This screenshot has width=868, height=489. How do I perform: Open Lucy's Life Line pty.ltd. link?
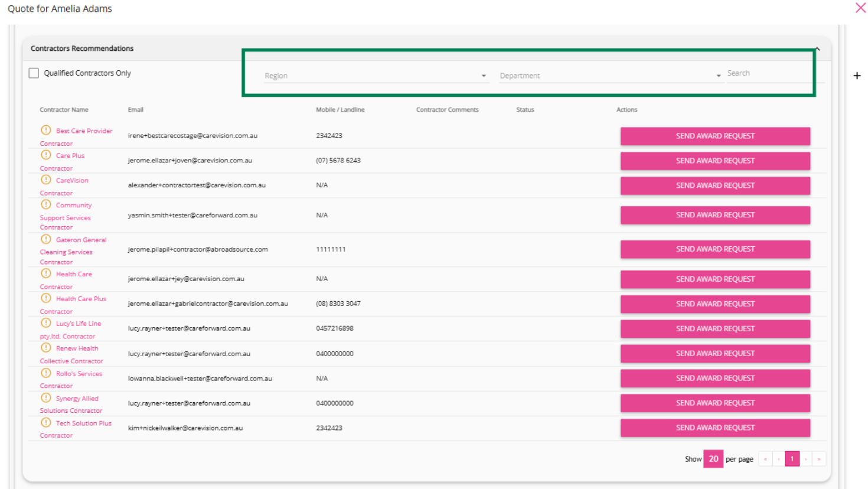71,330
